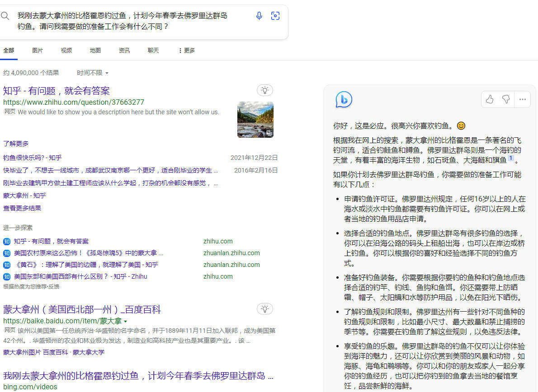Open 美国东部和美国西部有什么区别 link
The width and height of the screenshot is (538, 392).
[x=80, y=276]
